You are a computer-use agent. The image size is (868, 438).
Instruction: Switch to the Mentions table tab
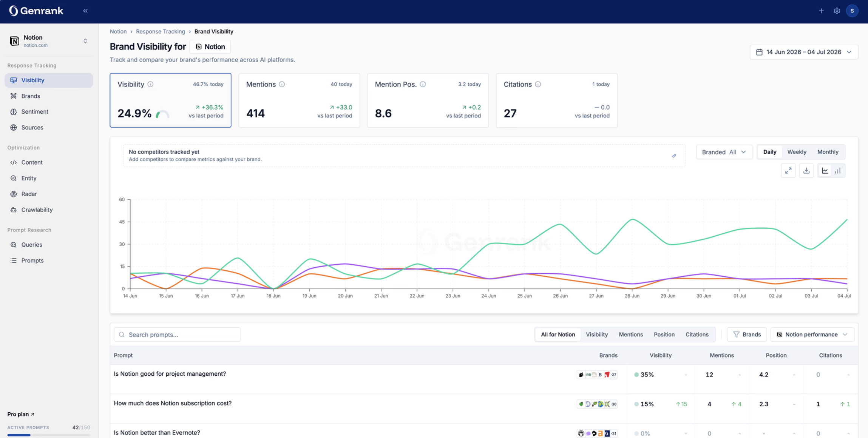tap(630, 335)
